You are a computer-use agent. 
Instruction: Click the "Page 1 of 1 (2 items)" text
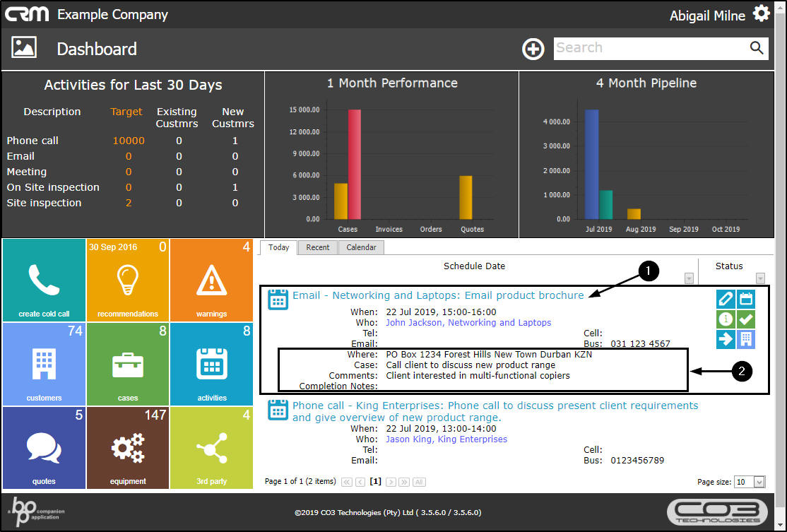coord(300,481)
